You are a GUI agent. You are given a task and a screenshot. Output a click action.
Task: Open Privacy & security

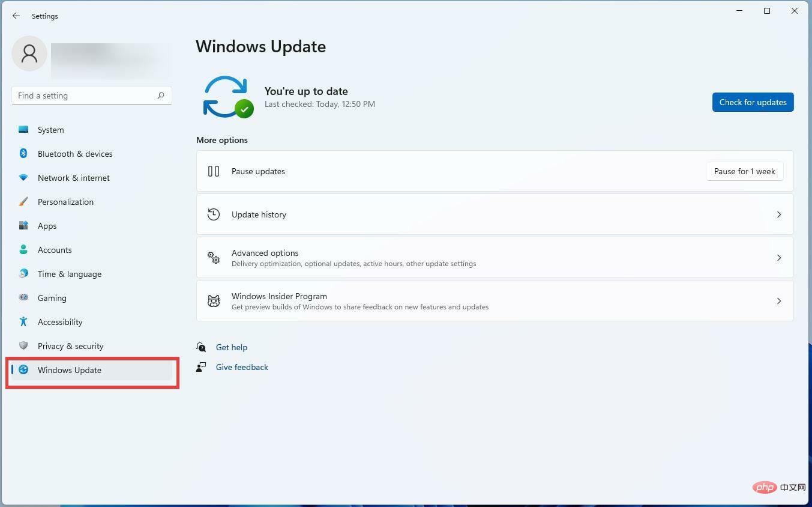point(92,346)
